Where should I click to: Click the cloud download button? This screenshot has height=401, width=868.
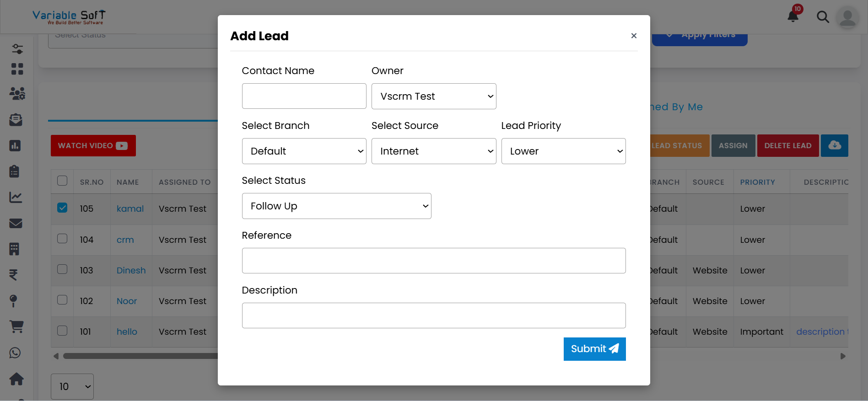(834, 145)
